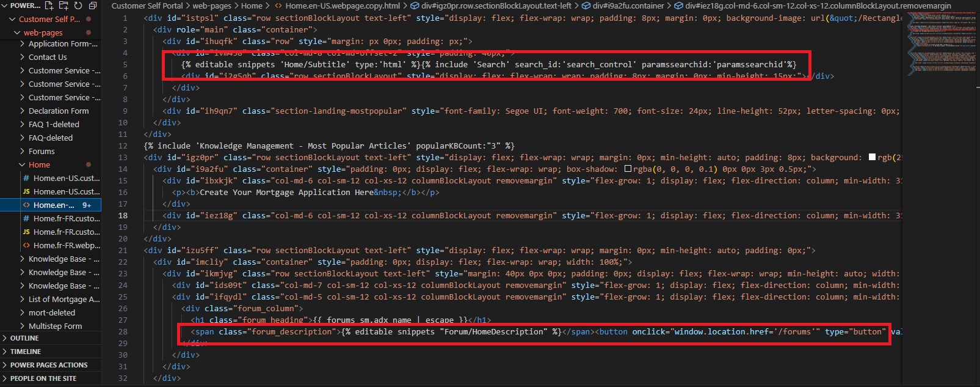Click the code minimap preview
The width and height of the screenshot is (980, 387).
click(x=940, y=43)
